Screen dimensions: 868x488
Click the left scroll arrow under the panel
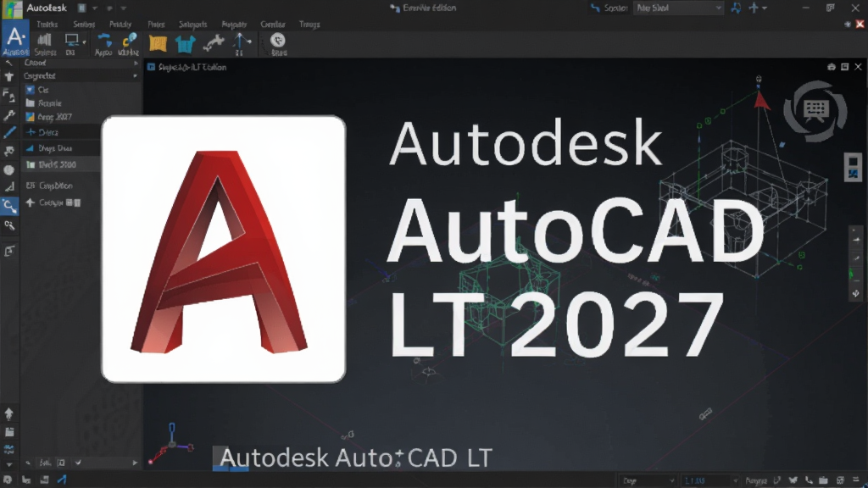click(x=28, y=463)
